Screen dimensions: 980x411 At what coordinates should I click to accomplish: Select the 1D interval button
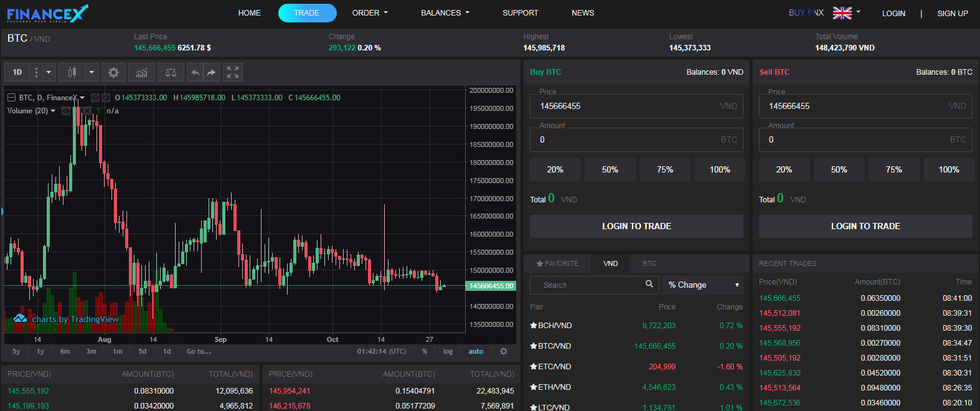tap(17, 72)
